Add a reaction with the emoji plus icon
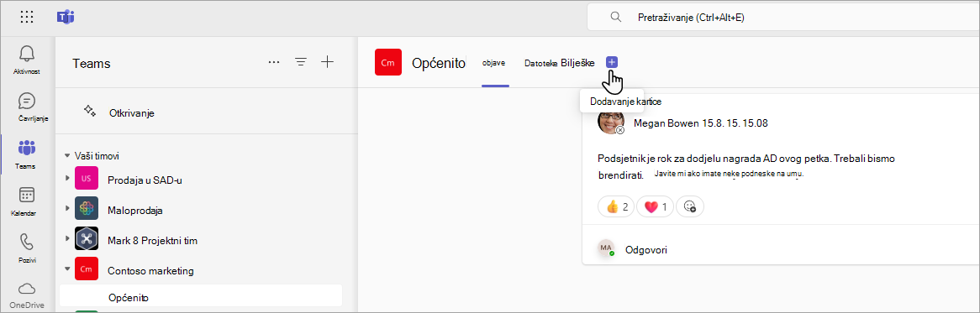980x313 pixels. point(690,206)
